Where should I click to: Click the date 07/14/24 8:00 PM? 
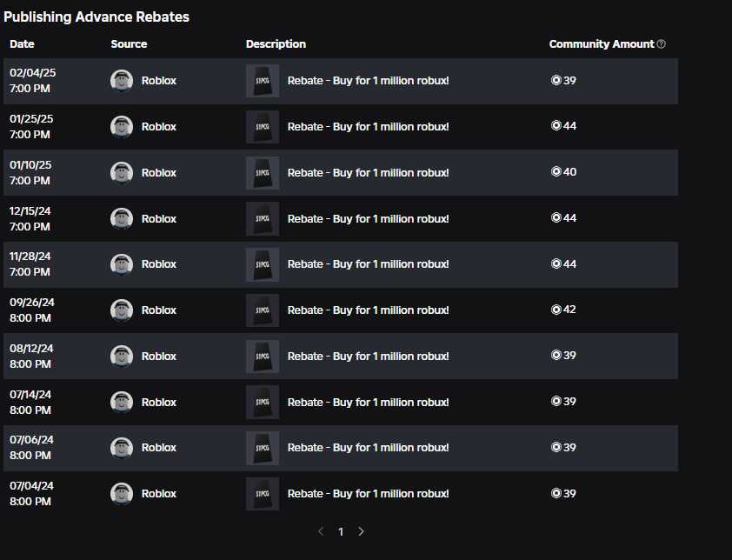(30, 402)
